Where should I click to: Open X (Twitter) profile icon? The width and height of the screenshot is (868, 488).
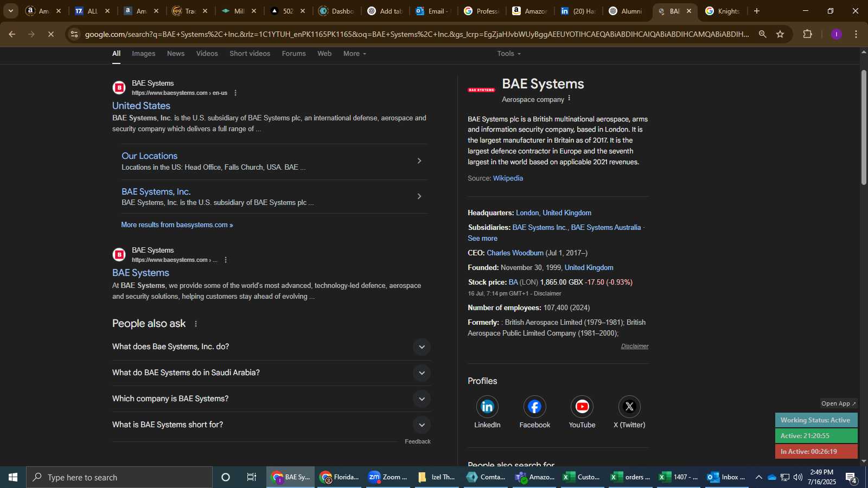(629, 407)
